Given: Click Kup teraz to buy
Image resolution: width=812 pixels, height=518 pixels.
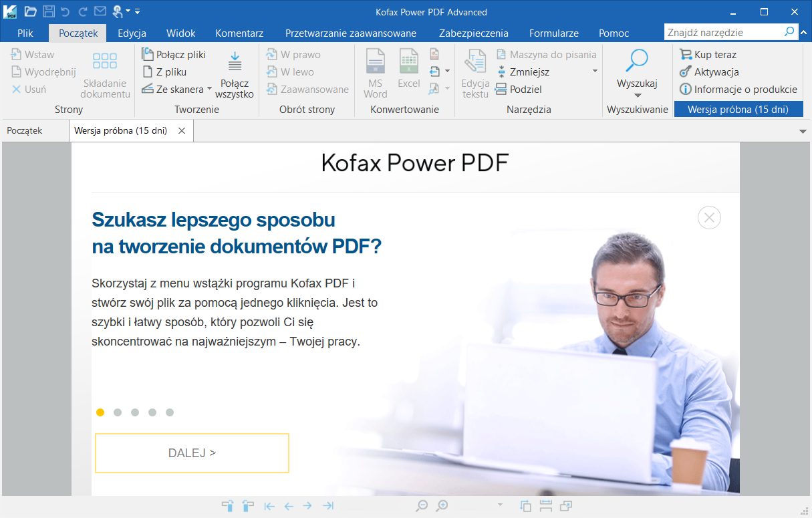Looking at the screenshot, I should click(708, 55).
